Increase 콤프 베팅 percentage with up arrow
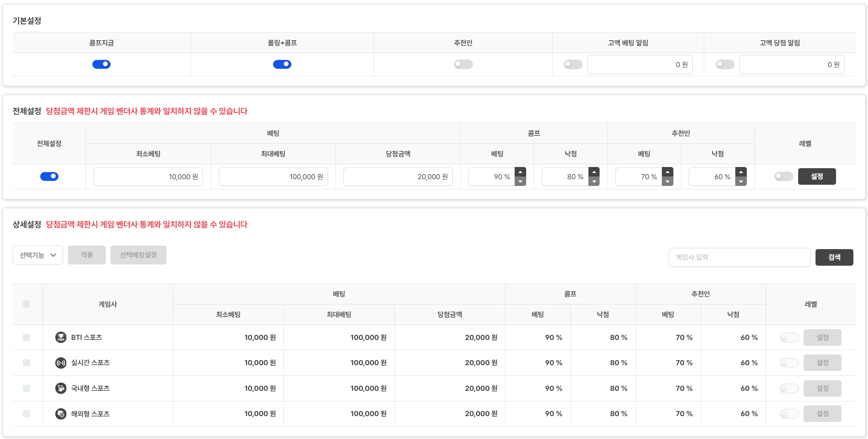Viewport: 868px width, 439px height. pyautogui.click(x=520, y=172)
